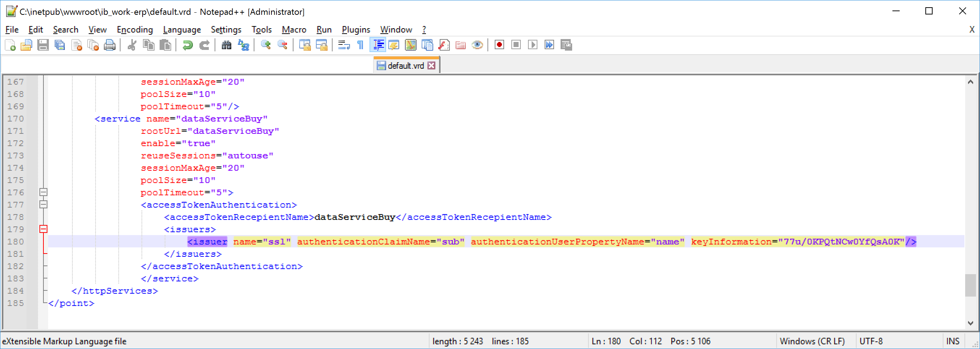Print the document with the printer icon
Screen dimensions: 980x349
point(110,45)
